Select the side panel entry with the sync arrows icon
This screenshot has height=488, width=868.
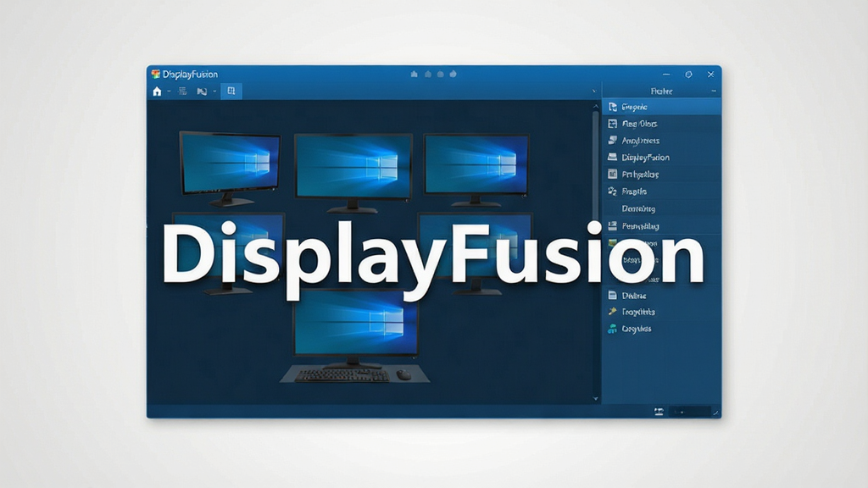pos(661,191)
